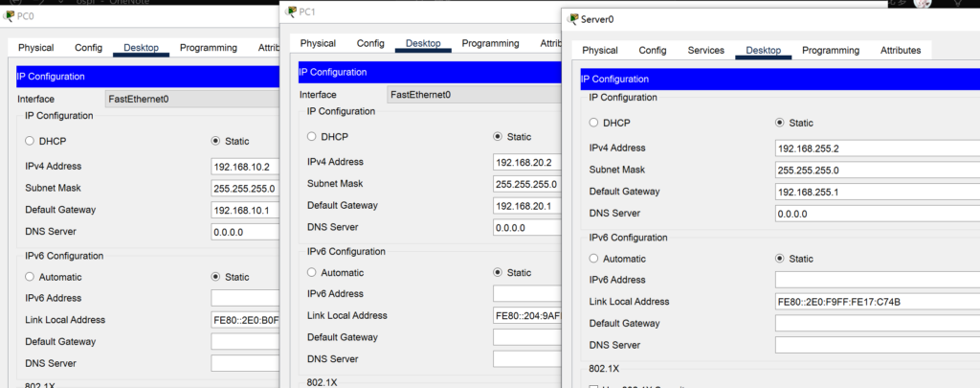
Task: Click the Default Gateway 192.168.10.1 field in PC0
Action: 245,210
